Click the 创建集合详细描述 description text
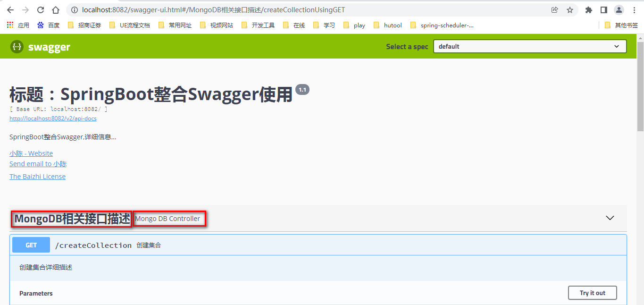Screen dimensions: 644x305 pyautogui.click(x=46, y=267)
